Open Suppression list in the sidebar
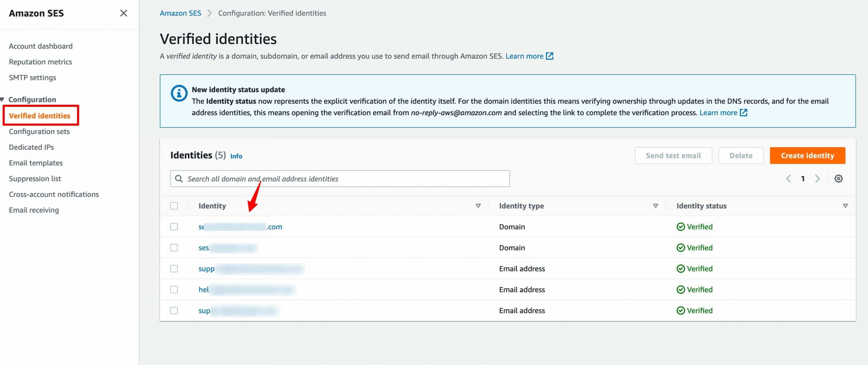This screenshot has width=868, height=365. tap(35, 179)
